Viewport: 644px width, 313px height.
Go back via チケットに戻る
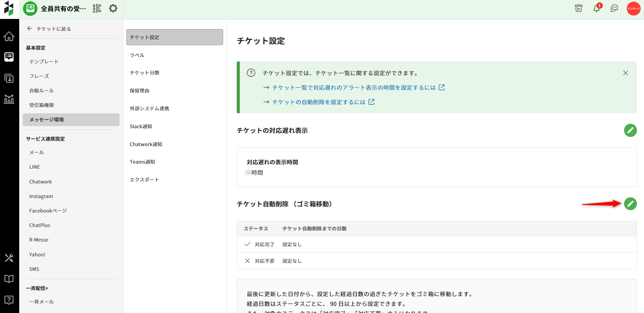[x=49, y=29]
